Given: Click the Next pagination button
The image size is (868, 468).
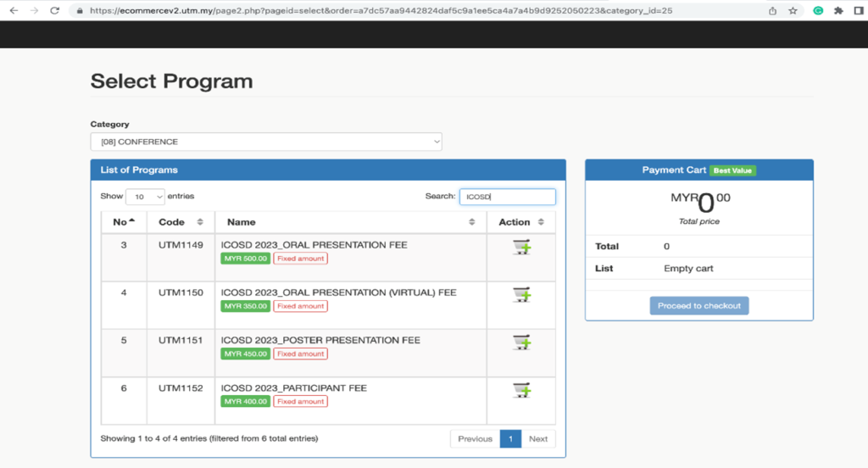Looking at the screenshot, I should pyautogui.click(x=538, y=438).
